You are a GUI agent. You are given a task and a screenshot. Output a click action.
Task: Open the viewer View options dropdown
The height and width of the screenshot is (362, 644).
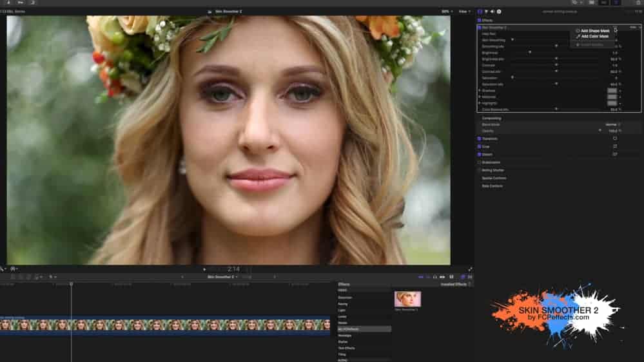[x=465, y=12]
